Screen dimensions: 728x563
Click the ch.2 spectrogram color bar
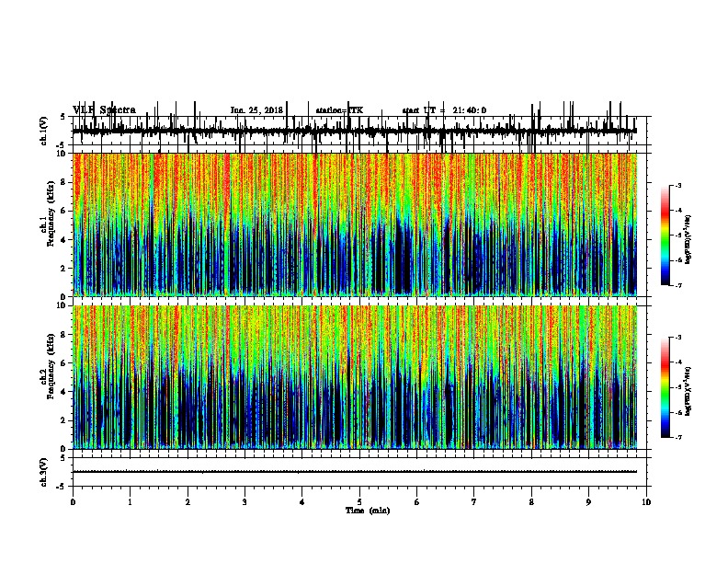[665, 387]
